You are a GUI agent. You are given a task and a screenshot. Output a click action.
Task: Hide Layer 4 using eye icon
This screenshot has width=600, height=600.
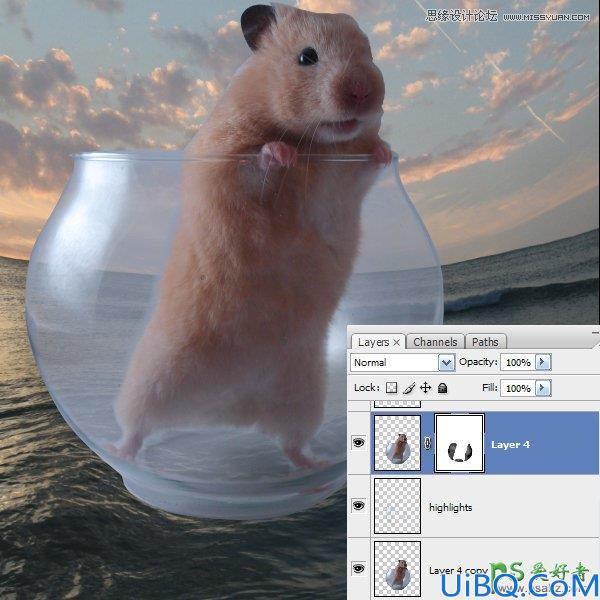(x=359, y=443)
